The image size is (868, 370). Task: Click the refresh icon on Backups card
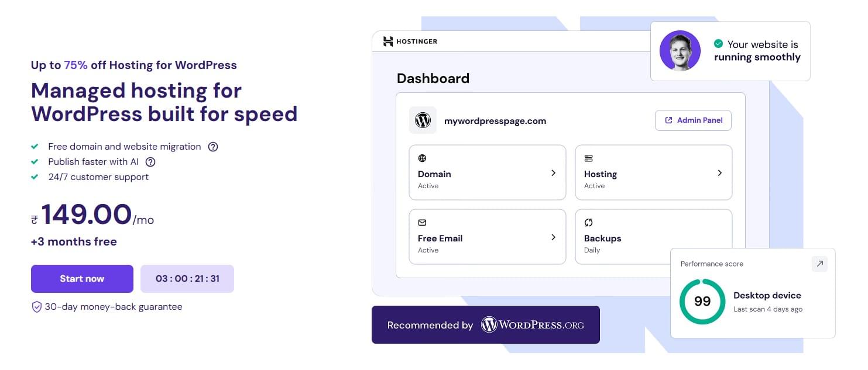[x=588, y=222]
